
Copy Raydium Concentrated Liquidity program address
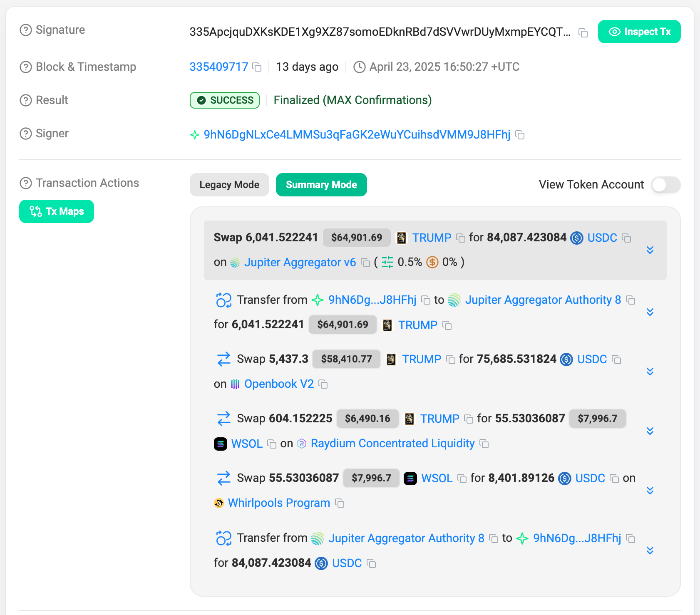(x=484, y=444)
